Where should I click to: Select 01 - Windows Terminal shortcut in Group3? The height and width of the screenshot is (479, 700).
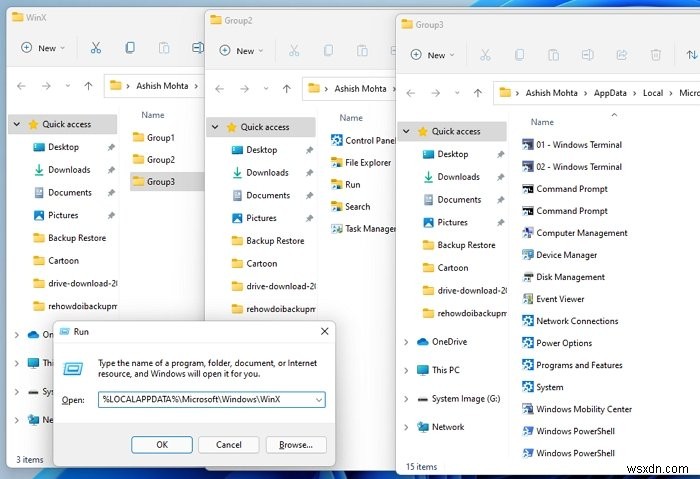pos(572,145)
